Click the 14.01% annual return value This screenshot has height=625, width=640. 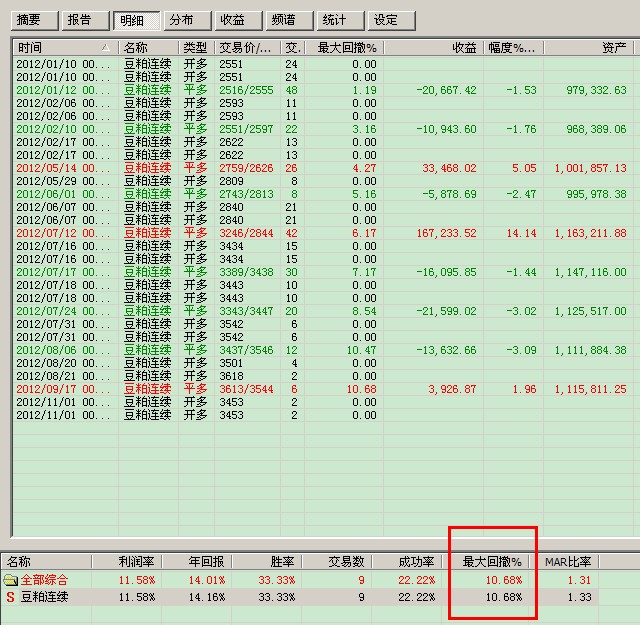pyautogui.click(x=207, y=580)
